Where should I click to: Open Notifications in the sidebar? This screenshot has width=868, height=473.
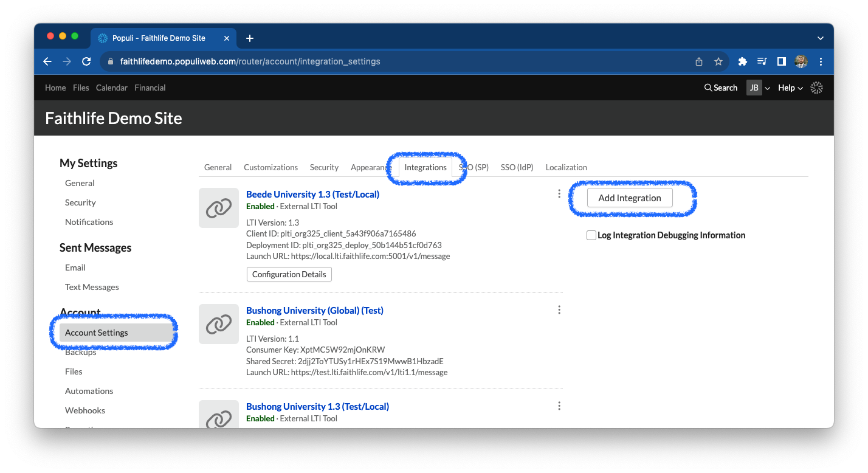coord(89,222)
